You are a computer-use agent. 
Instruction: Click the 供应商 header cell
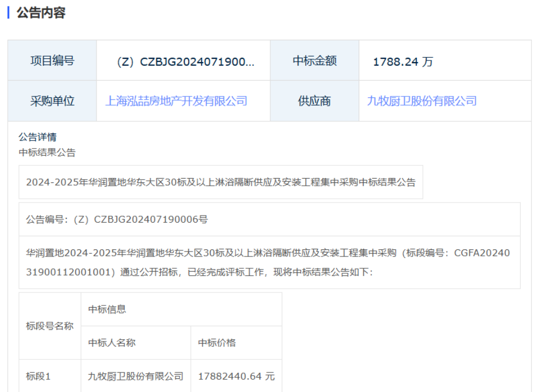315,101
